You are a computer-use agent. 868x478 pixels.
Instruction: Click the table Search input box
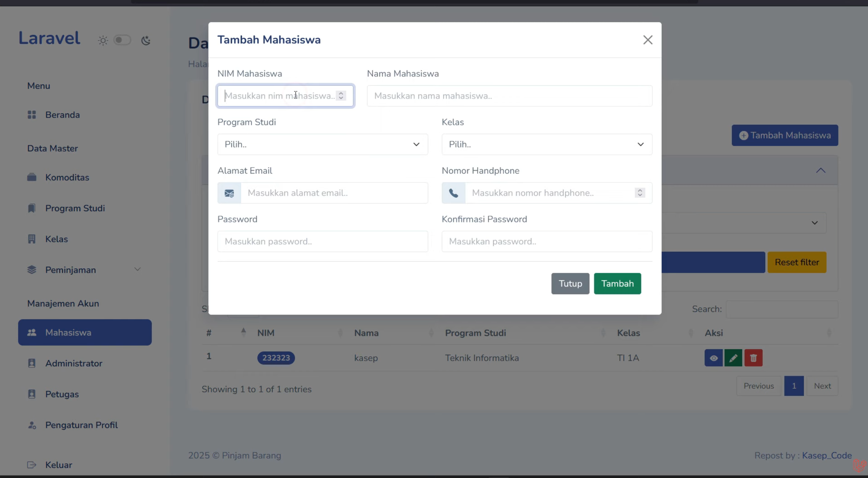(x=782, y=309)
